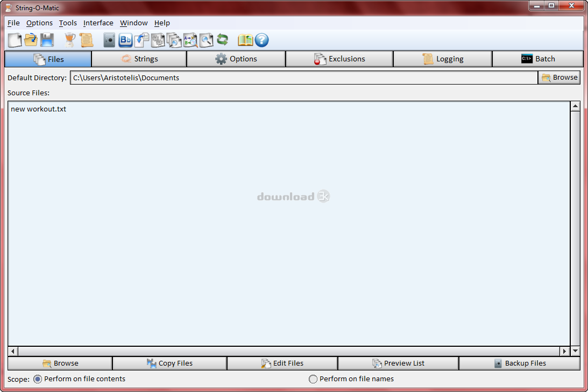This screenshot has height=392, width=588.
Task: Open the Help menu
Action: pos(162,23)
